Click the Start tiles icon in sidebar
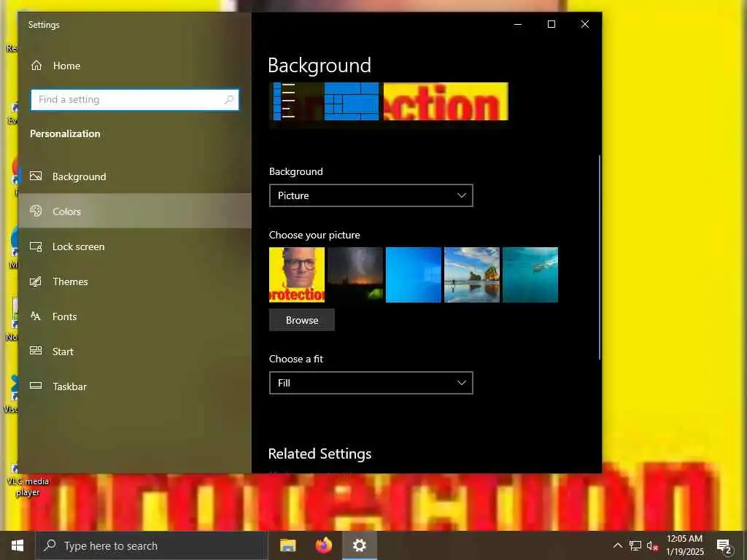747x560 pixels. pyautogui.click(x=36, y=351)
